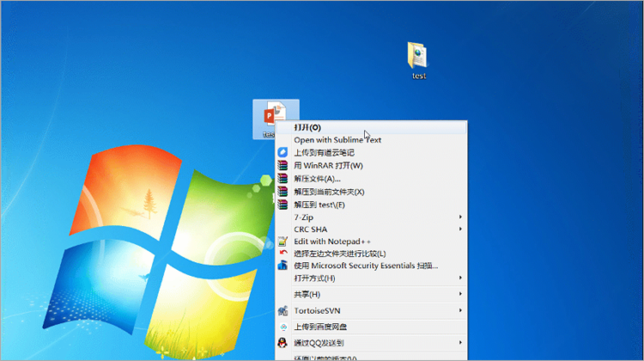Expand the CRC SHA submenu arrow
Image resolution: width=644 pixels, height=361 pixels.
(460, 229)
